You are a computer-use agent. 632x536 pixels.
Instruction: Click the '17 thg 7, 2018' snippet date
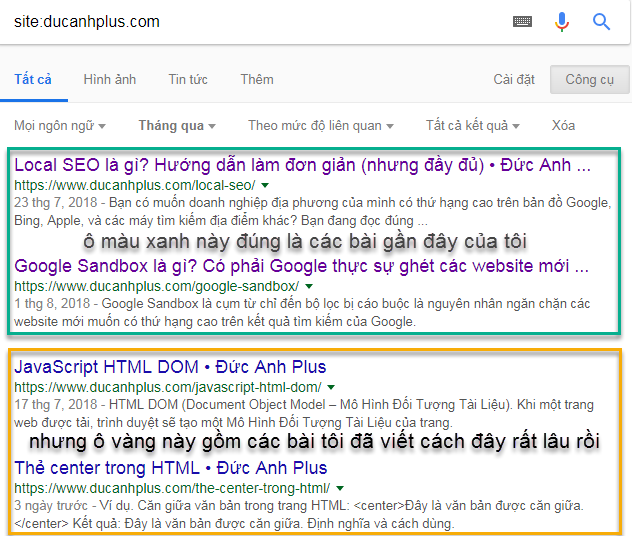click(x=56, y=405)
